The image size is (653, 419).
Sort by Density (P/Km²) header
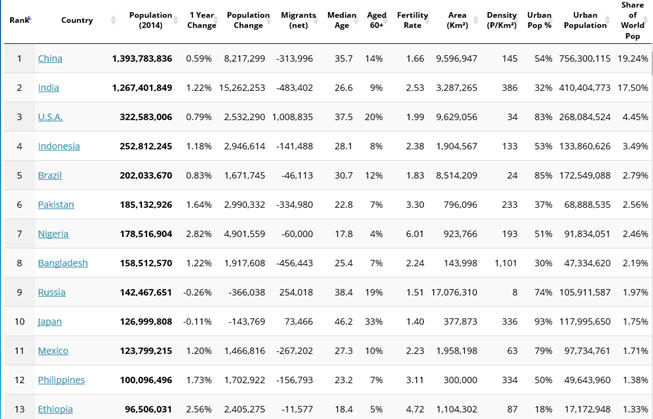pos(501,20)
